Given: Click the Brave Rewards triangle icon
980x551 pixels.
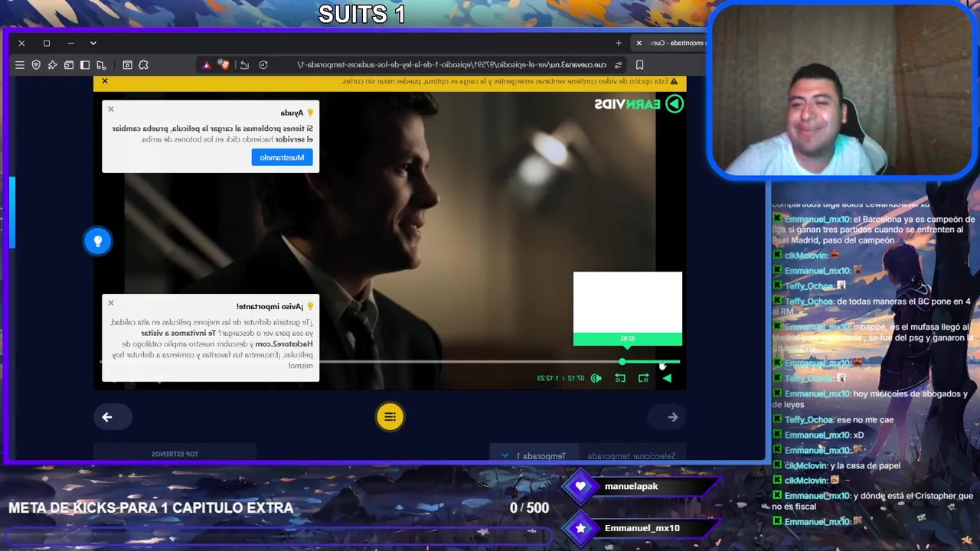Looking at the screenshot, I should pos(207,65).
